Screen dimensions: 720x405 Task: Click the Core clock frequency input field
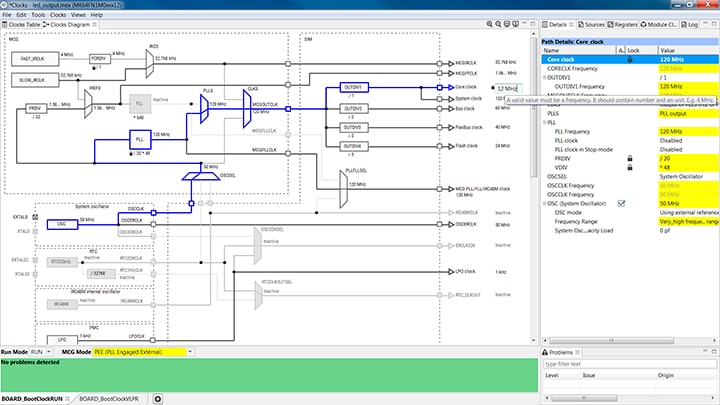tap(508, 89)
